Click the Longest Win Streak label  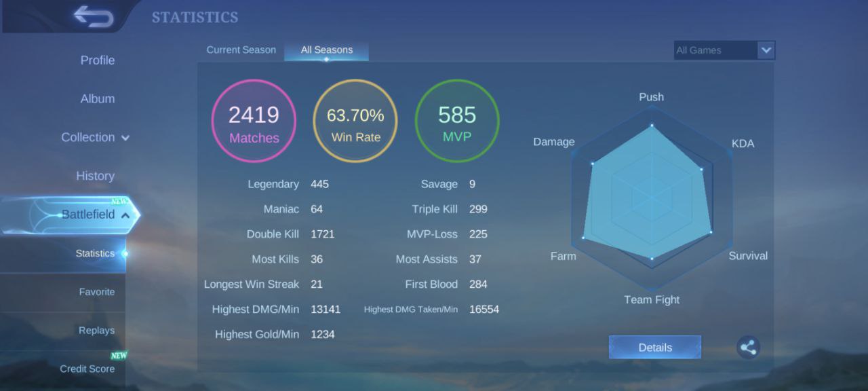(252, 284)
